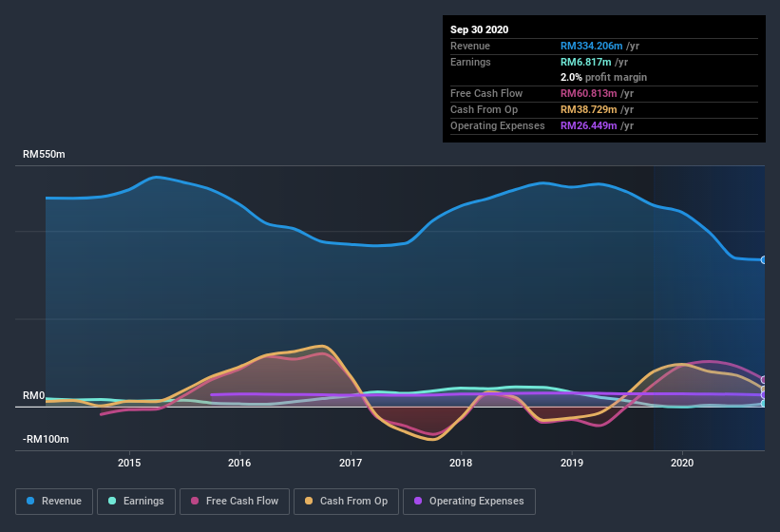Click the blue Revenue endpoint marker
This screenshot has height=532, width=780.
coord(764,260)
